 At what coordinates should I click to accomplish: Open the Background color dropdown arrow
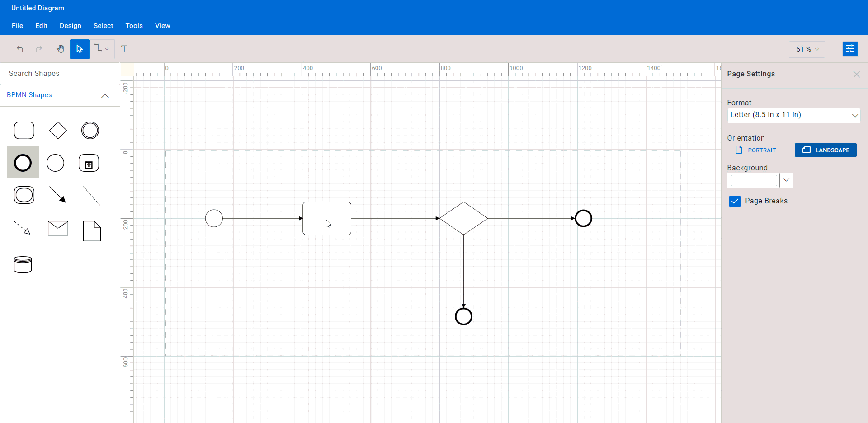[786, 180]
